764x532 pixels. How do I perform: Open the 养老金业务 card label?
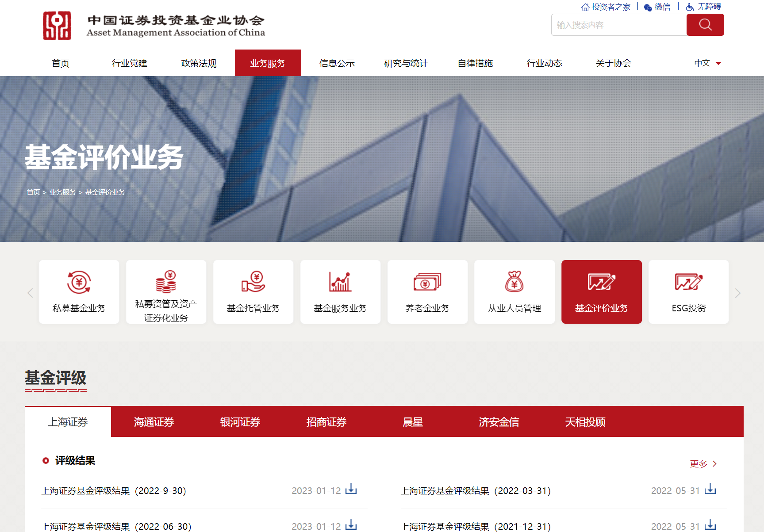click(x=427, y=308)
